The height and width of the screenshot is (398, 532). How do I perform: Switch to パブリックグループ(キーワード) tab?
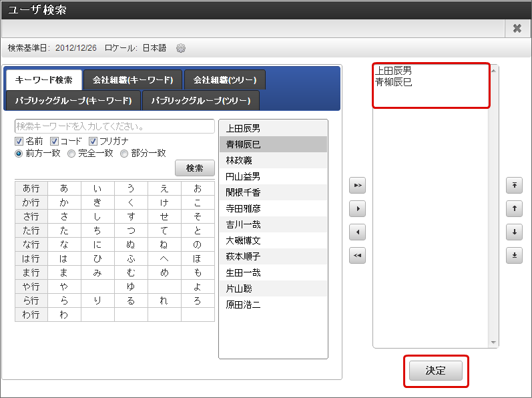point(73,101)
